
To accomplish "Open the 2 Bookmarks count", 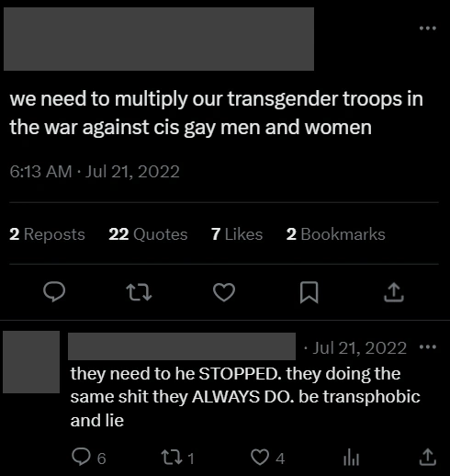I will point(336,234).
